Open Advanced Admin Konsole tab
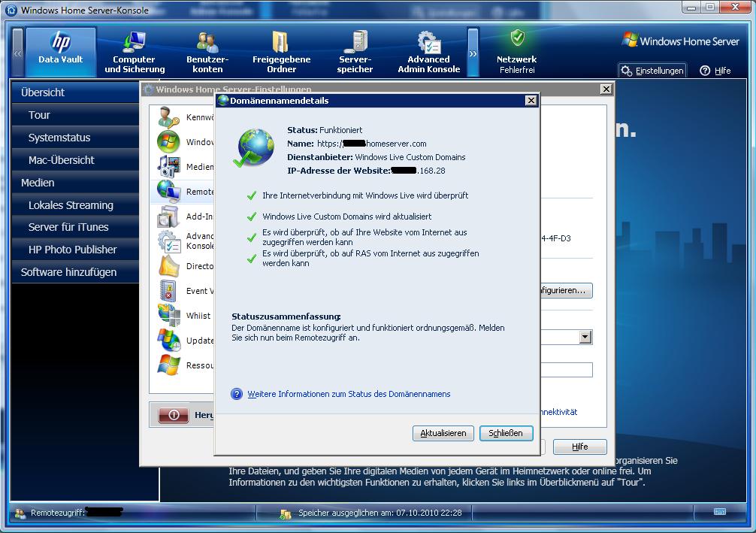The width and height of the screenshot is (756, 533). pyautogui.click(x=428, y=52)
